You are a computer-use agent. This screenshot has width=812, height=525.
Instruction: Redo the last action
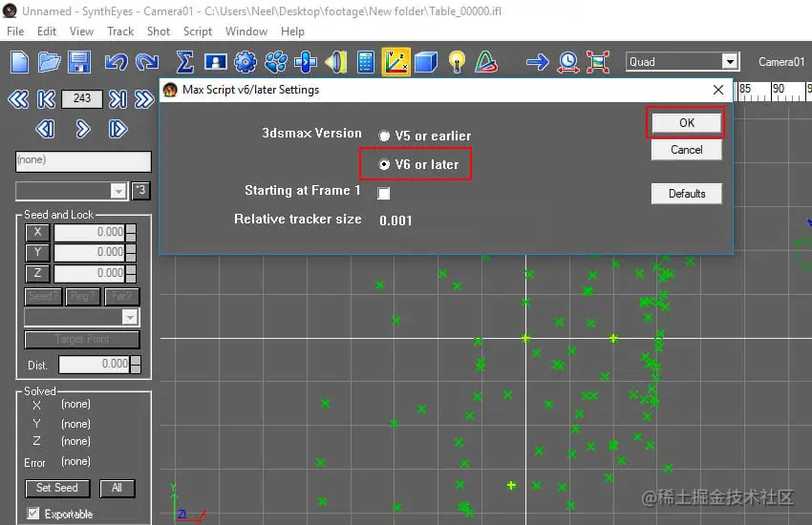pyautogui.click(x=147, y=62)
